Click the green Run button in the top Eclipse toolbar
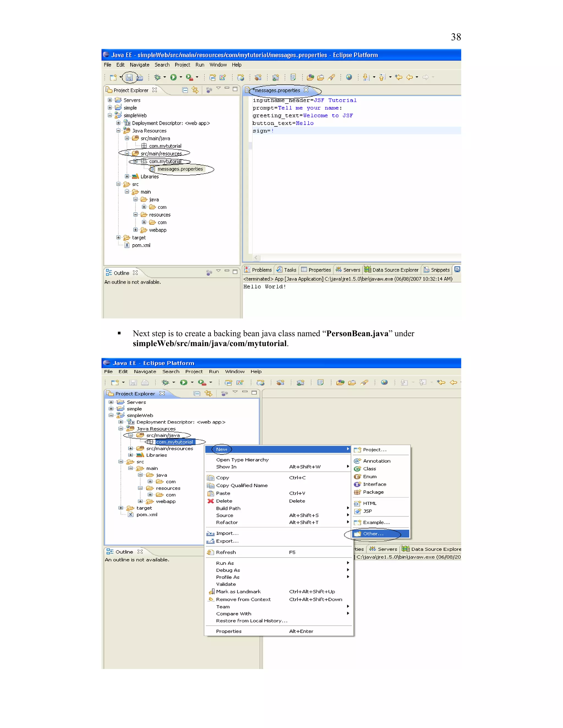The image size is (563, 728). [173, 77]
